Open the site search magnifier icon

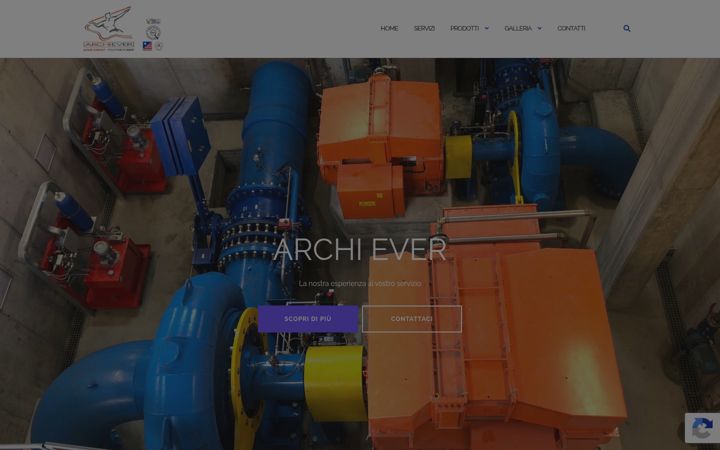click(627, 28)
